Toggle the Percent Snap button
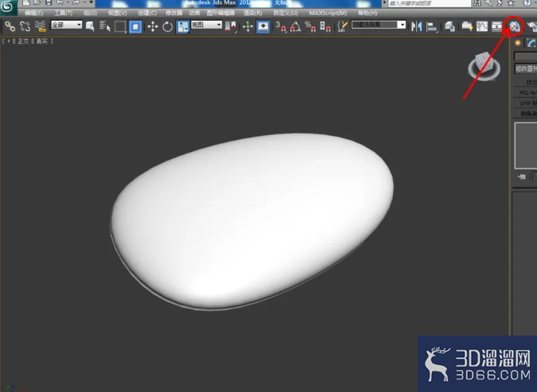The height and width of the screenshot is (392, 537). point(310,26)
